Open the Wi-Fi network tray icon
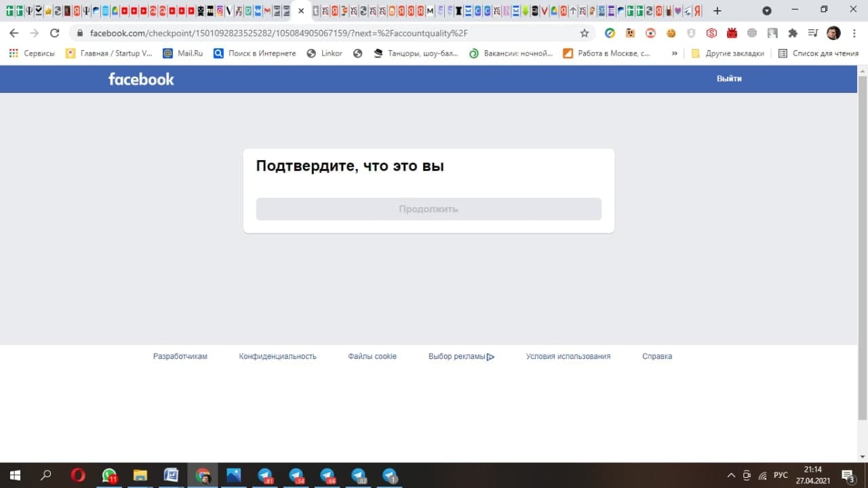This screenshot has width=868, height=488. 762,475
